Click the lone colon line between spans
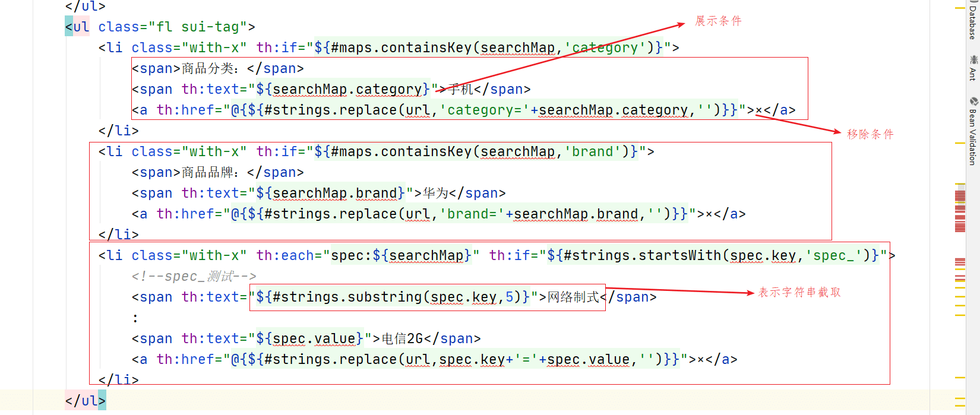 coord(135,318)
